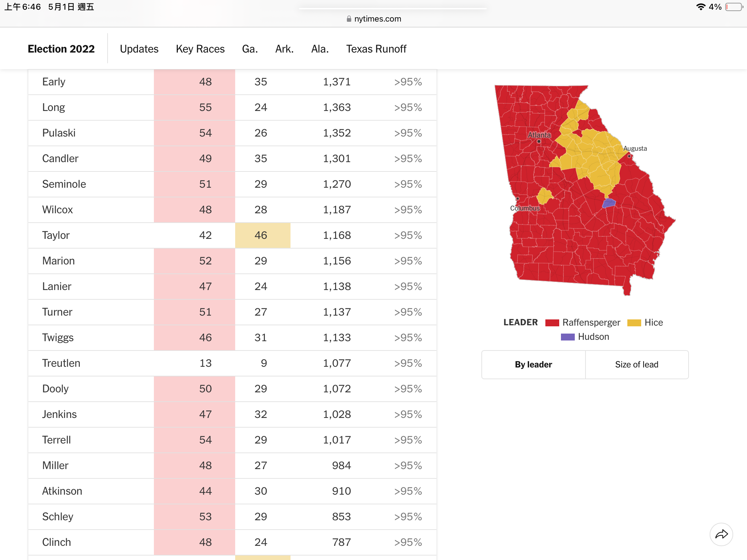Viewport: 747px width, 560px height.
Task: Tap the battery indicator icon
Action: (x=734, y=7)
